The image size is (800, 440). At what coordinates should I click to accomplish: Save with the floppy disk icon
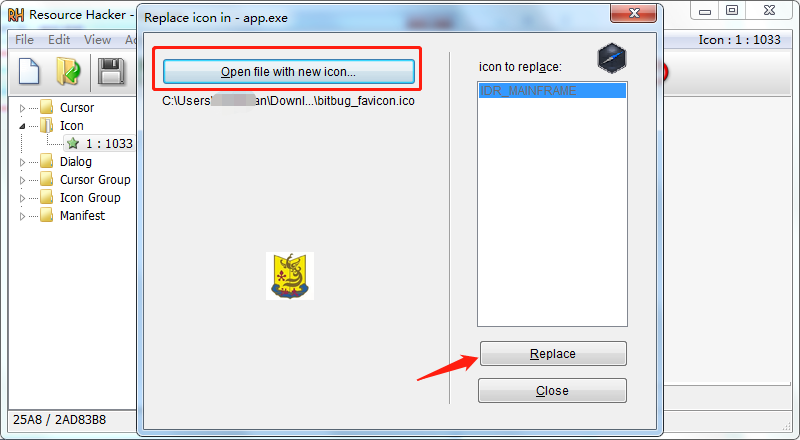click(111, 71)
